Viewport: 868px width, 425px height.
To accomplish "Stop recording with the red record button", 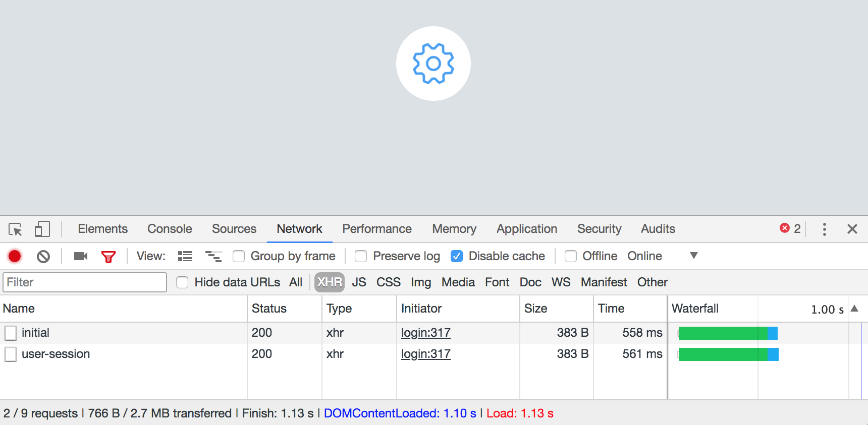I will click(x=15, y=257).
